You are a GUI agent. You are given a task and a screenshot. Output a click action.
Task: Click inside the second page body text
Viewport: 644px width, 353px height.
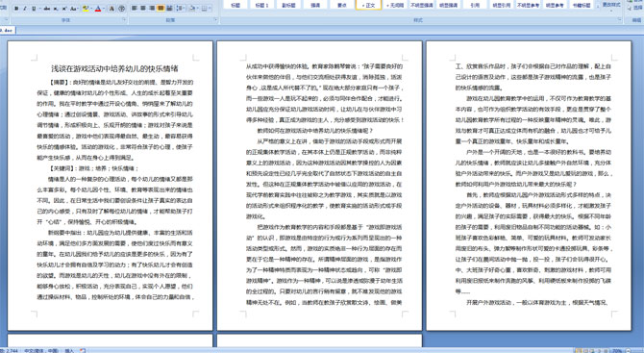tap(325, 184)
